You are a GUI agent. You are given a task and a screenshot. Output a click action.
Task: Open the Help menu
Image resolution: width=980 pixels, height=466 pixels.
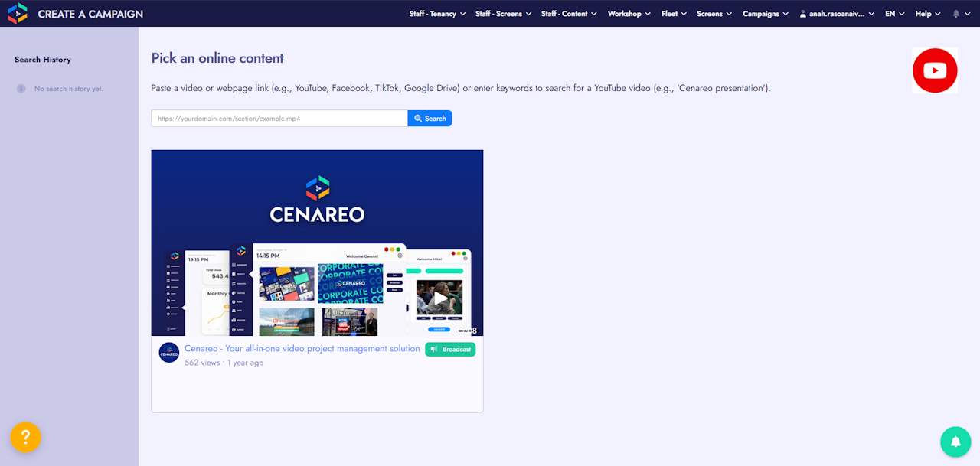(x=928, y=14)
